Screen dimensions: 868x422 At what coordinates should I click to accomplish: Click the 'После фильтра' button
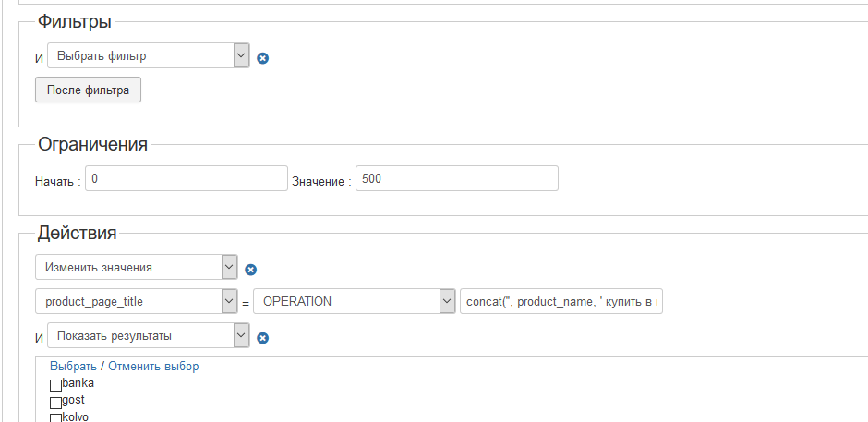coord(88,90)
